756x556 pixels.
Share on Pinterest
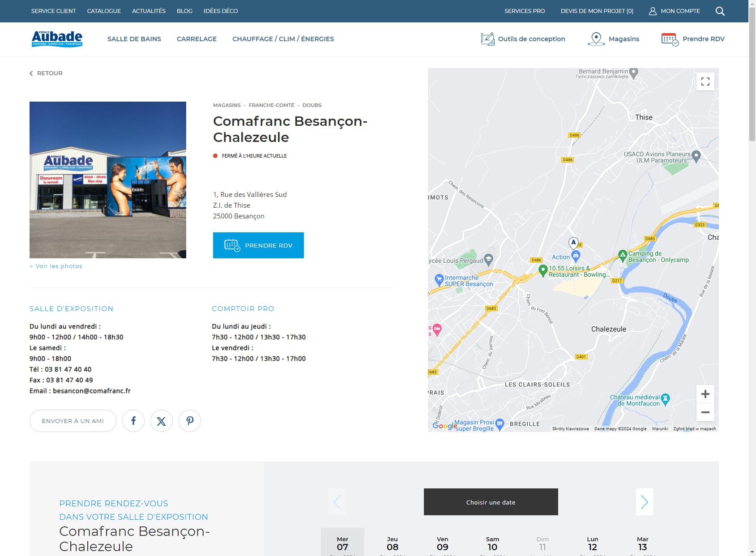pyautogui.click(x=190, y=421)
